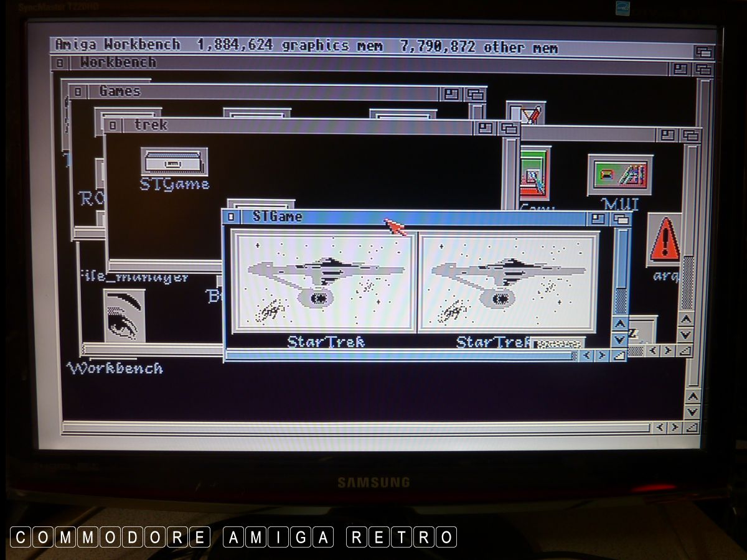
Task: Toggle depth gadget of trek window
Action: (x=509, y=128)
